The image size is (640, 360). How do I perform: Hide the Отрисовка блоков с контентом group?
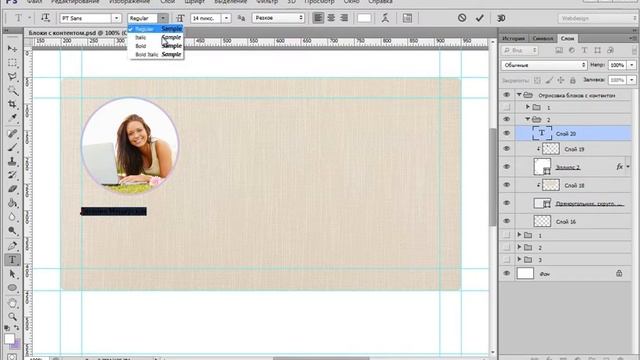507,95
